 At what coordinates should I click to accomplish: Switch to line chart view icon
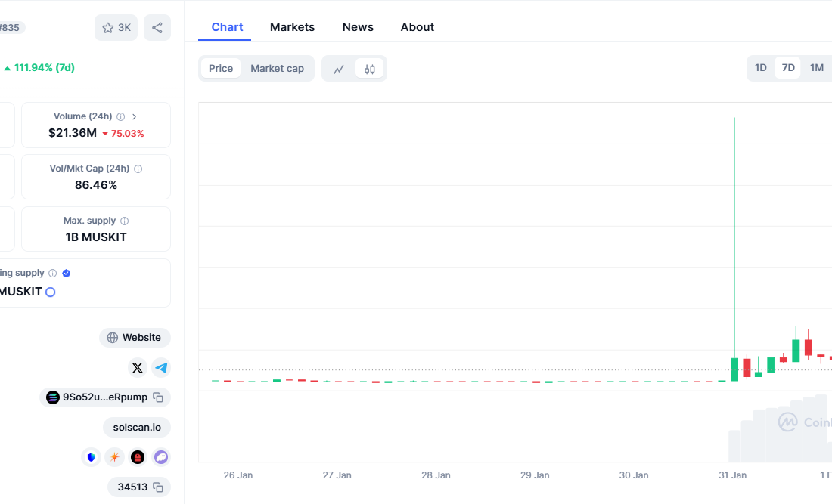339,69
